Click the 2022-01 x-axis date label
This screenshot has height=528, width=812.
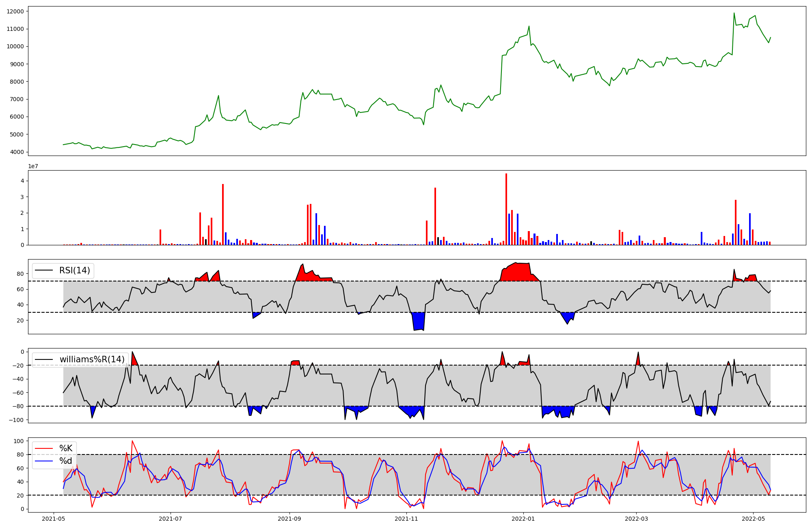click(523, 519)
